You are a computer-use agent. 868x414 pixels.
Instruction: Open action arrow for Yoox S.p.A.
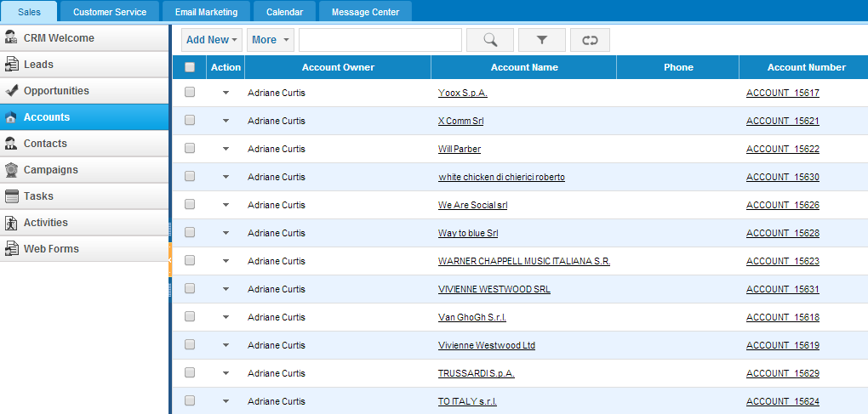tap(226, 93)
